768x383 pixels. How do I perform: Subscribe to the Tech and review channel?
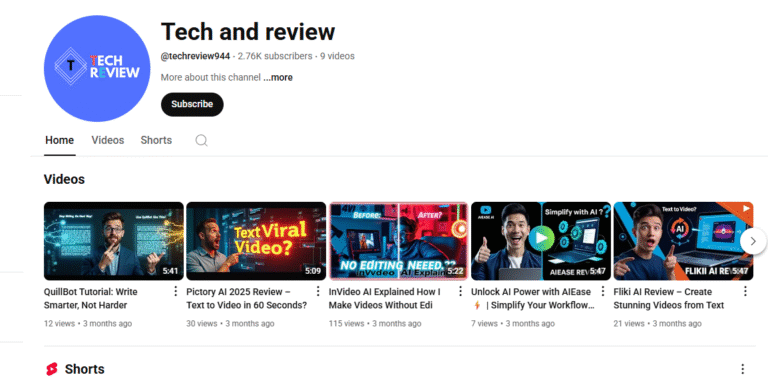(192, 104)
